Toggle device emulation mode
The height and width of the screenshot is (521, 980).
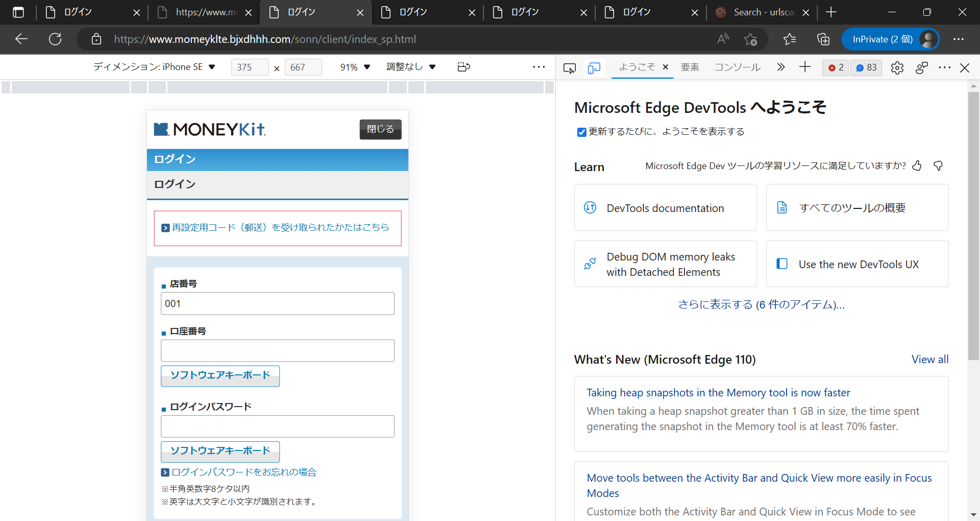(x=594, y=67)
